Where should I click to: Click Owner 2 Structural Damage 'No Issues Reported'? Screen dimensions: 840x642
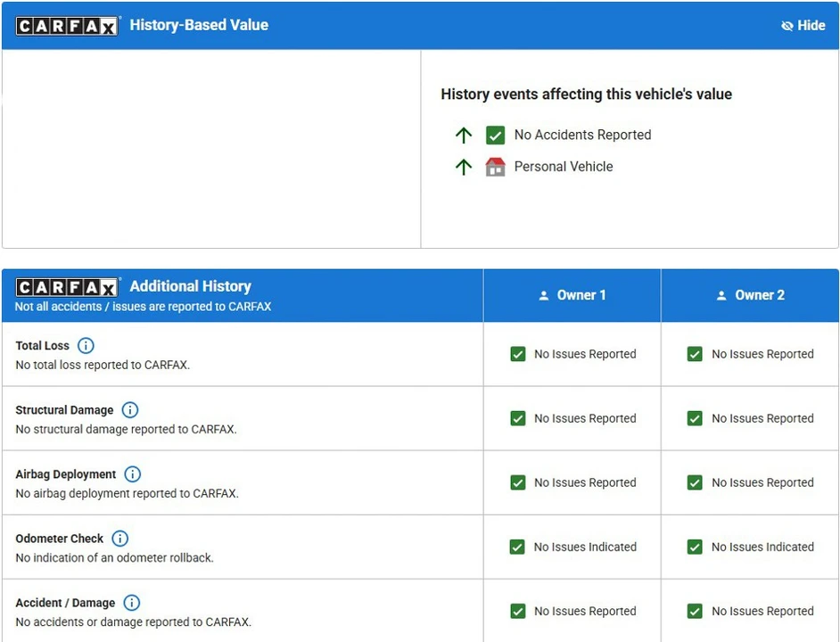[762, 418]
